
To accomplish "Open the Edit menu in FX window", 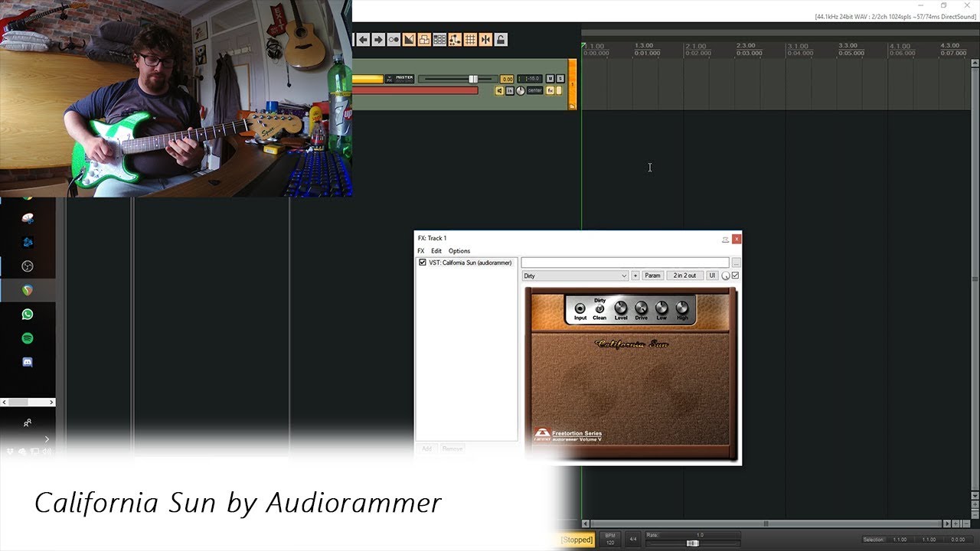I will [436, 251].
